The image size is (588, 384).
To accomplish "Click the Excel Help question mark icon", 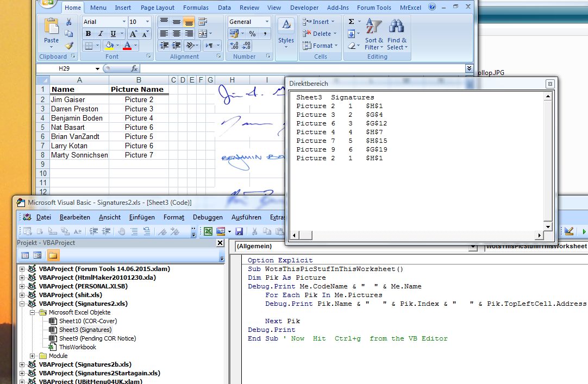I will pyautogui.click(x=432, y=7).
